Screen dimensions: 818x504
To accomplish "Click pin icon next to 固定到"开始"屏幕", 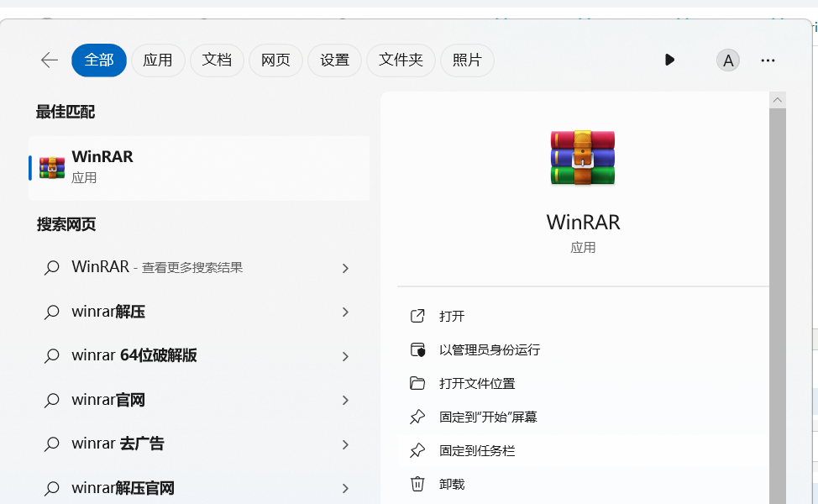I will 417,417.
